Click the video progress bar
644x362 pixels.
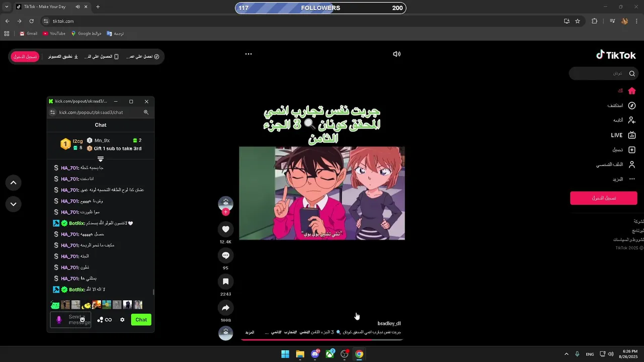coord(322,340)
